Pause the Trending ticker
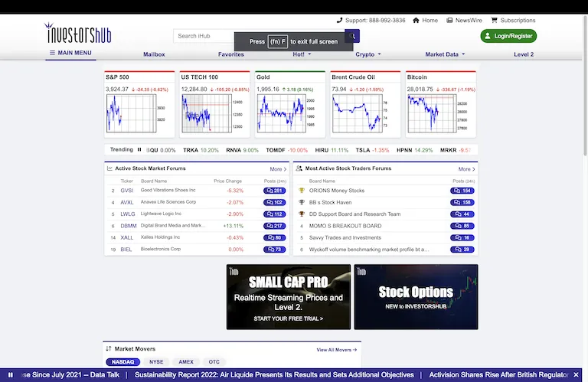The width and height of the screenshot is (588, 382). (139, 150)
